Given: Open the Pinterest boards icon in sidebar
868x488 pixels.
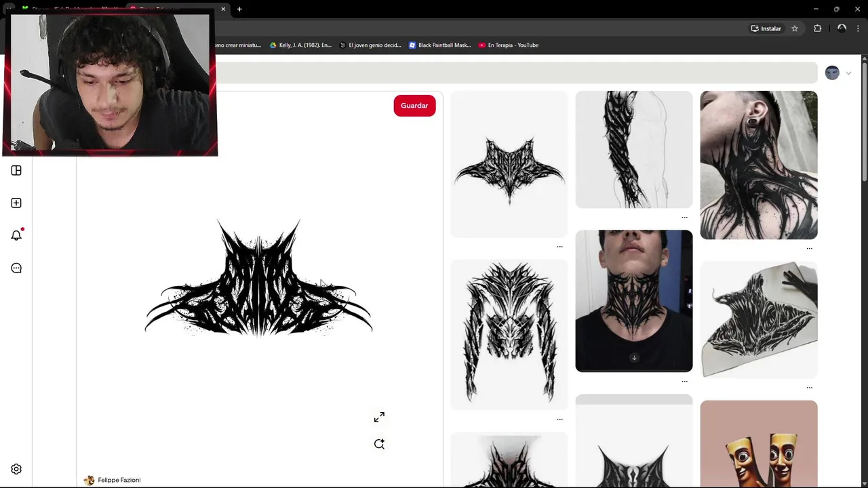Looking at the screenshot, I should pos(16,171).
